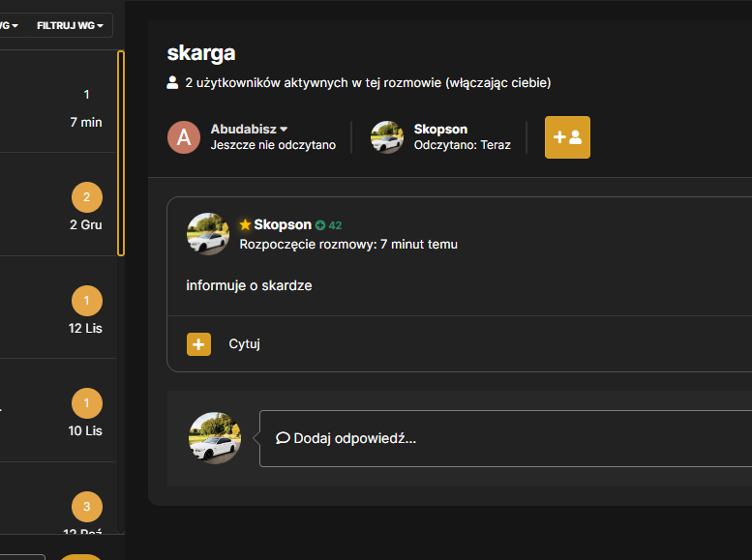Click the skarga conversation title

[201, 53]
